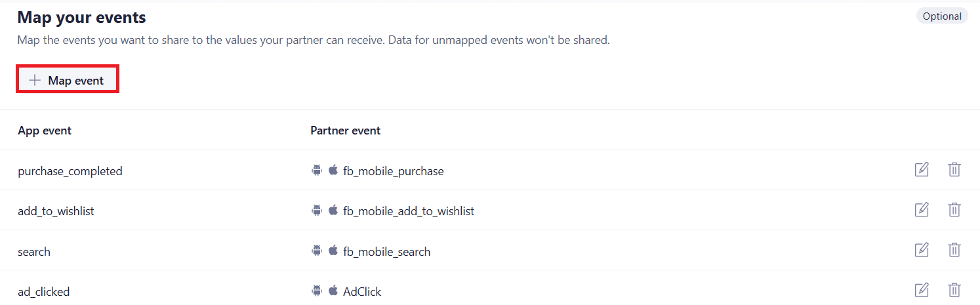Screen dimensions: 980x305
Task: Click the Android icon beside fb_mobile_purchase
Action: (x=317, y=171)
